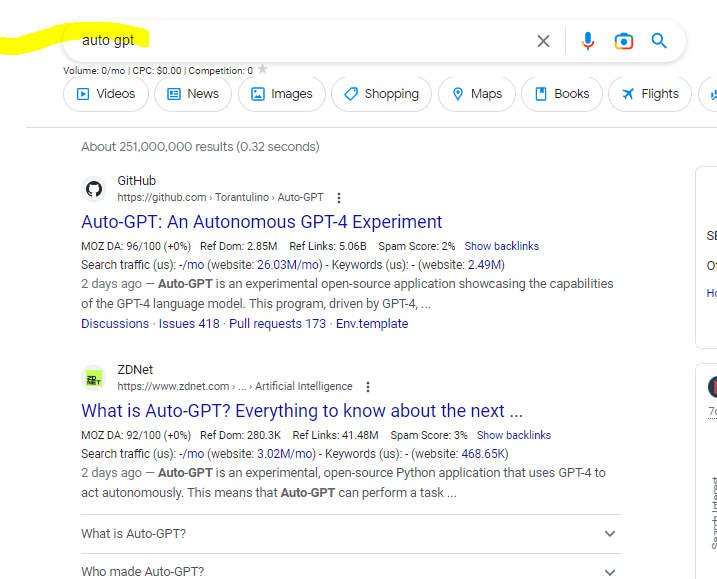
Task: Click GitHub search traffic '-/mo' link
Action: [192, 265]
